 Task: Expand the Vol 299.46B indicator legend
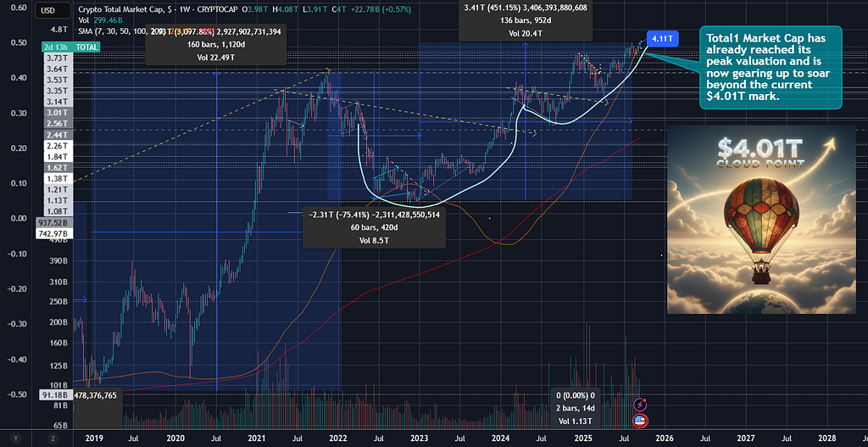click(x=98, y=20)
